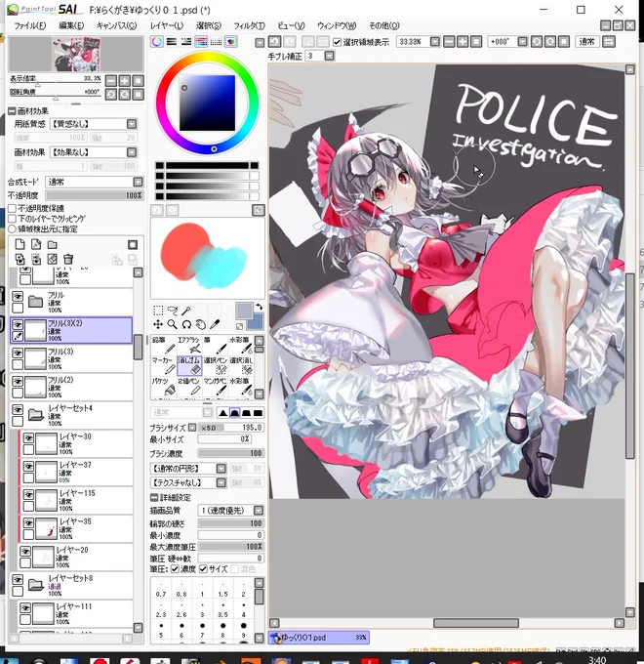
Task: Select the magic wand tool
Action: click(x=186, y=311)
